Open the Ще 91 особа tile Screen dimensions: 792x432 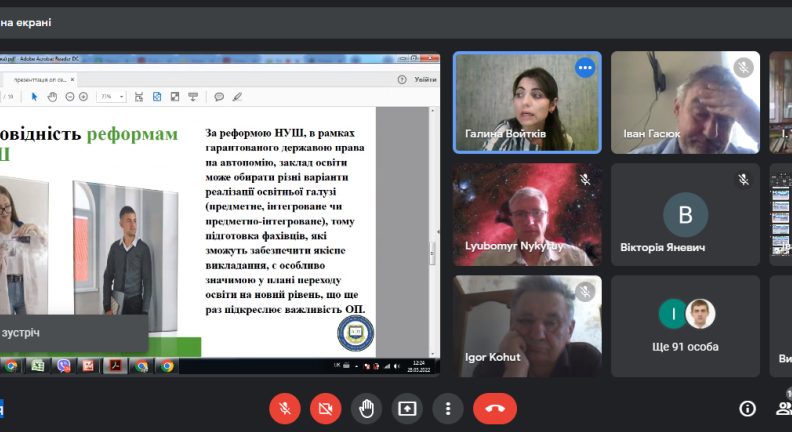(x=684, y=326)
